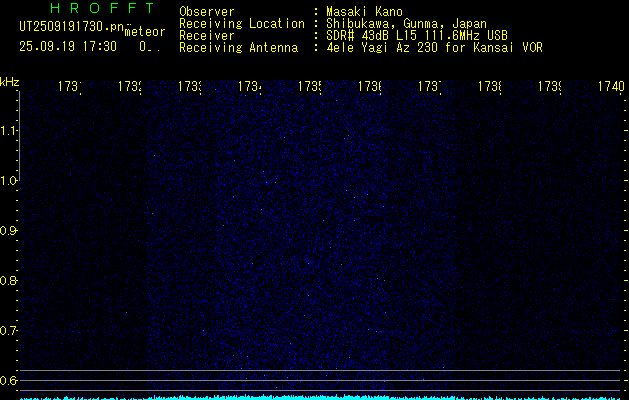Click the 1734 time axis marker

[250, 87]
